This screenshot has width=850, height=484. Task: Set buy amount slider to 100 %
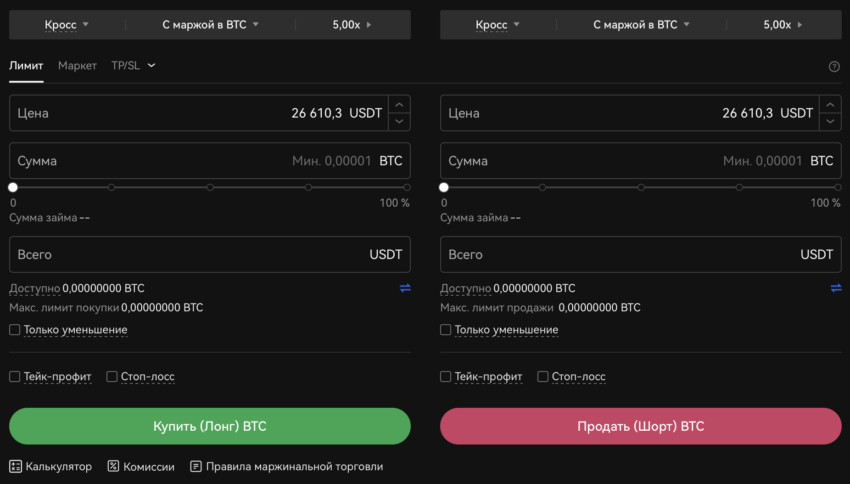point(407,188)
